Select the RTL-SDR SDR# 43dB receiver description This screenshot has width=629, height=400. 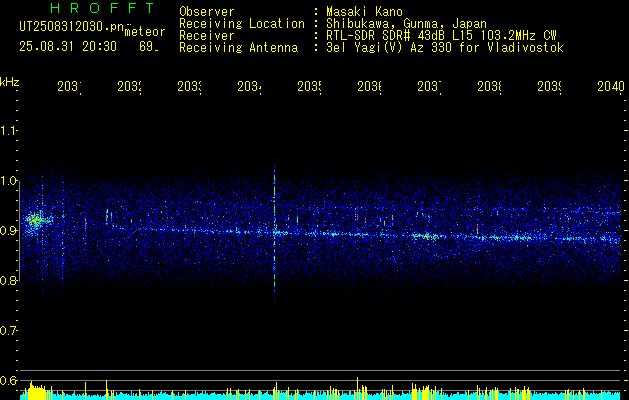(441, 36)
